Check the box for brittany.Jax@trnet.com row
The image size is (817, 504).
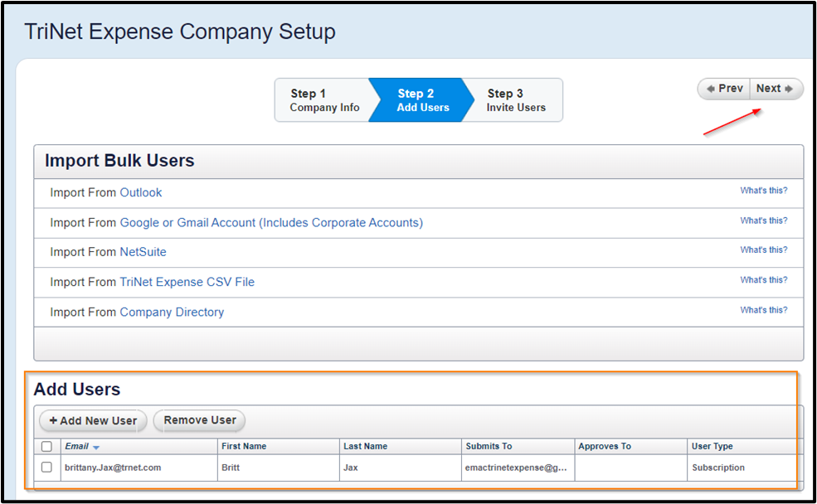pos(47,468)
